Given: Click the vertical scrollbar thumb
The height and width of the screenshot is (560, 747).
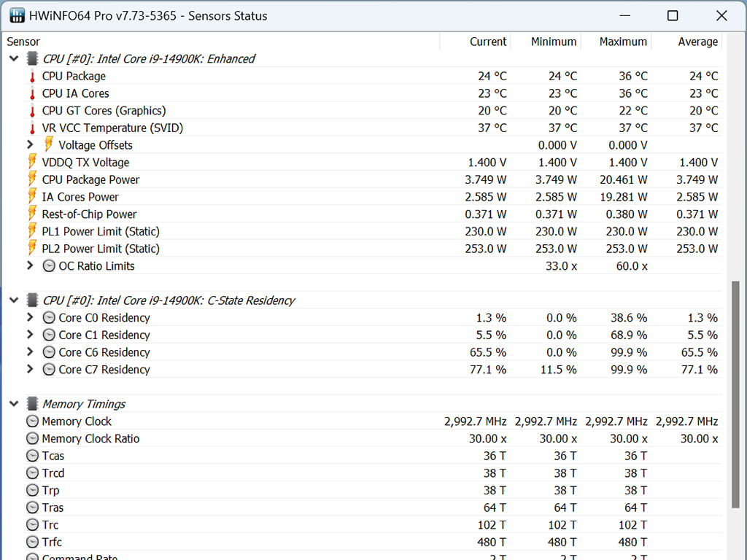Looking at the screenshot, I should [735, 394].
